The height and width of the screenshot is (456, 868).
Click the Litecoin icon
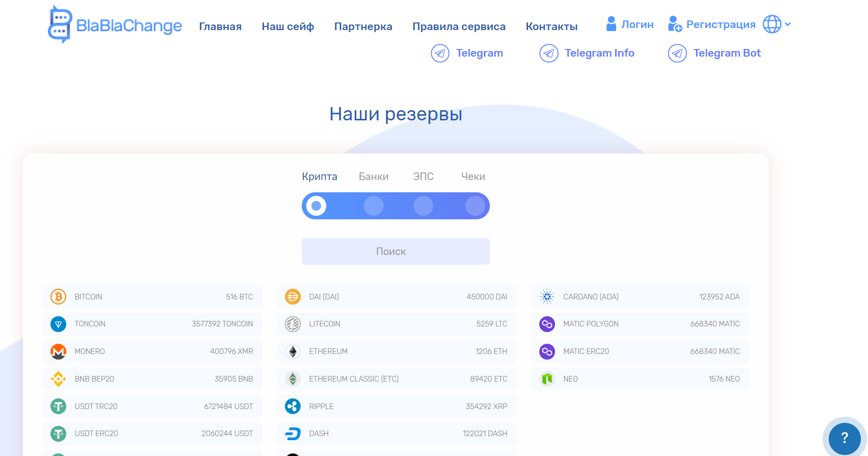click(x=293, y=324)
